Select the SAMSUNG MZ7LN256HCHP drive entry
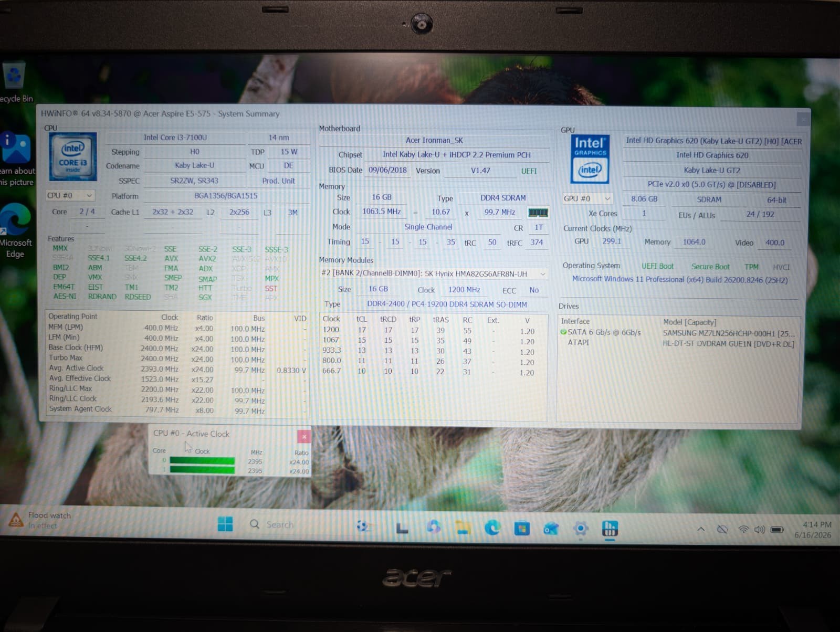The height and width of the screenshot is (632, 840). 729,333
